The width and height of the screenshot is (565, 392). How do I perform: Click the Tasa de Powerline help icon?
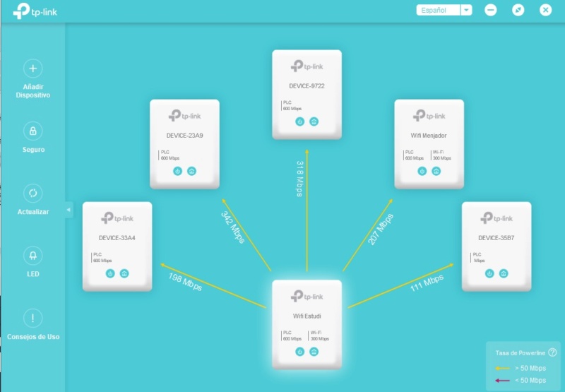tap(552, 352)
